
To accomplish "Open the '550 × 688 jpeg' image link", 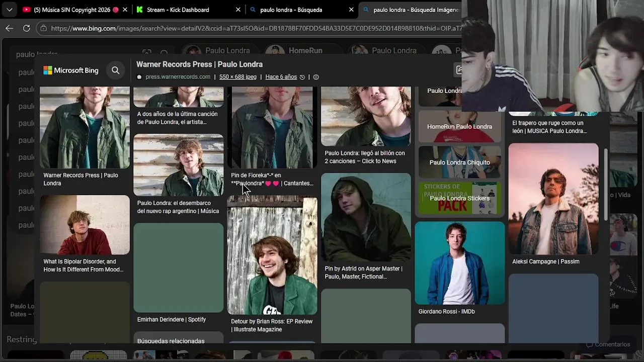I will [238, 77].
